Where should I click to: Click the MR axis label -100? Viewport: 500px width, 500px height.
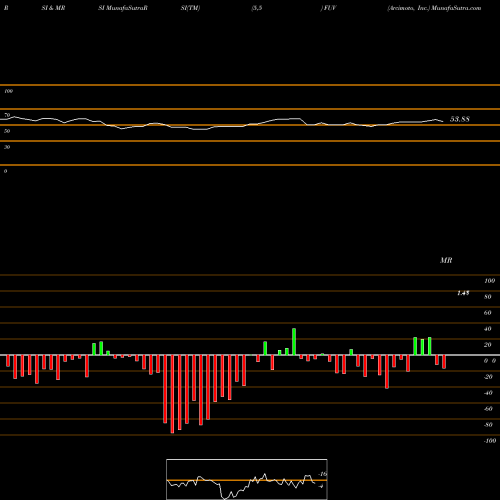click(x=490, y=441)
